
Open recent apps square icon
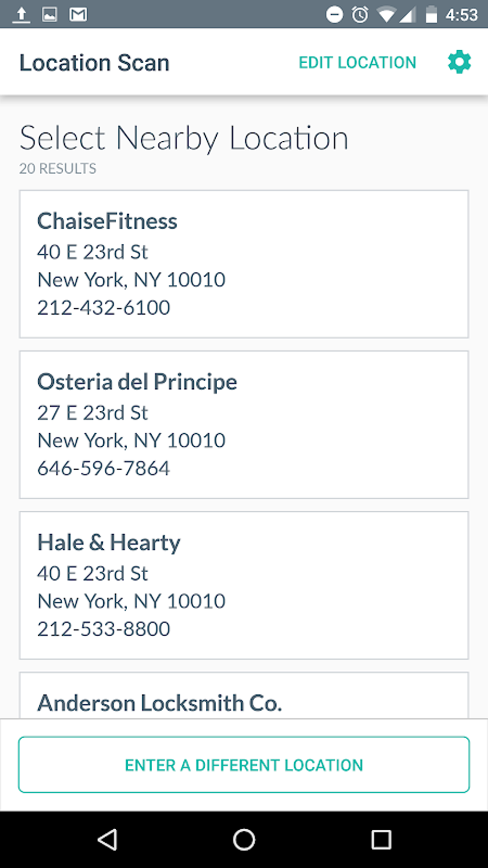381,839
